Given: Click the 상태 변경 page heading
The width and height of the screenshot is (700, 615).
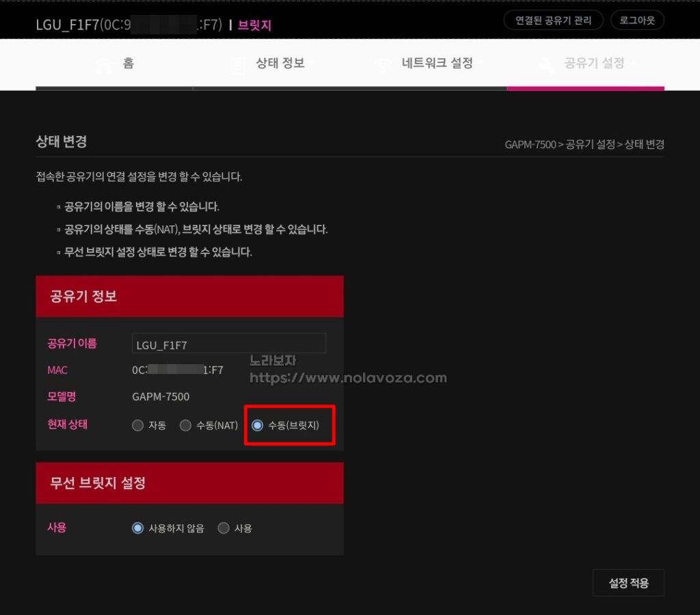Looking at the screenshot, I should point(61,141).
